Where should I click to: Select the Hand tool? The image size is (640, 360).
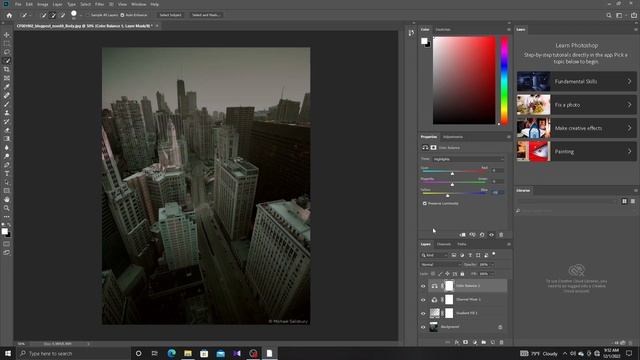tap(7, 200)
